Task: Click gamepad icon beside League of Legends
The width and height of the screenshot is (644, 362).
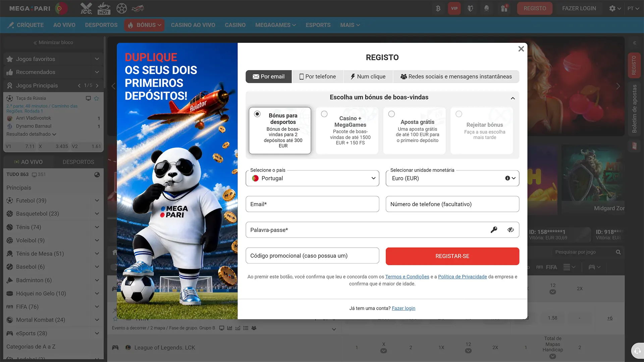Action: point(115,348)
